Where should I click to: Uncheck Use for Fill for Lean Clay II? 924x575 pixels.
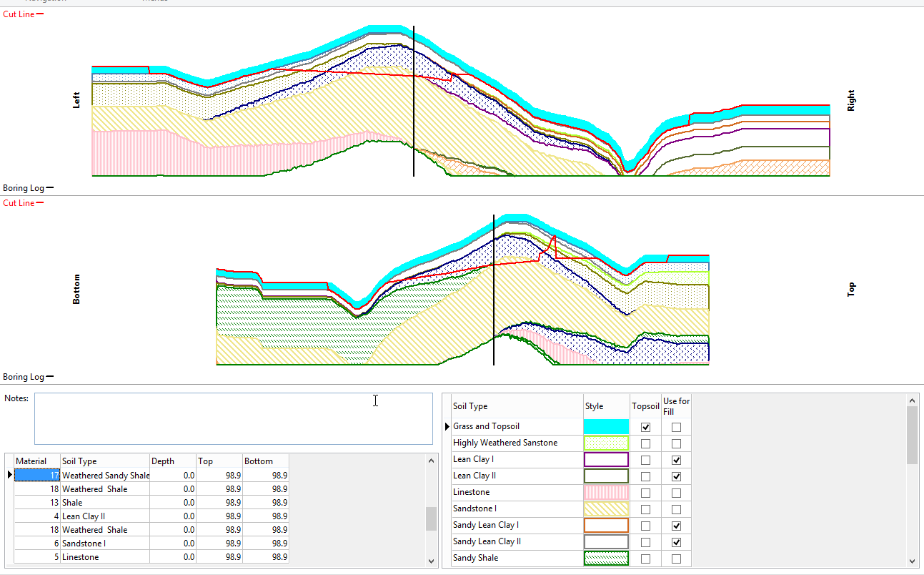point(676,476)
